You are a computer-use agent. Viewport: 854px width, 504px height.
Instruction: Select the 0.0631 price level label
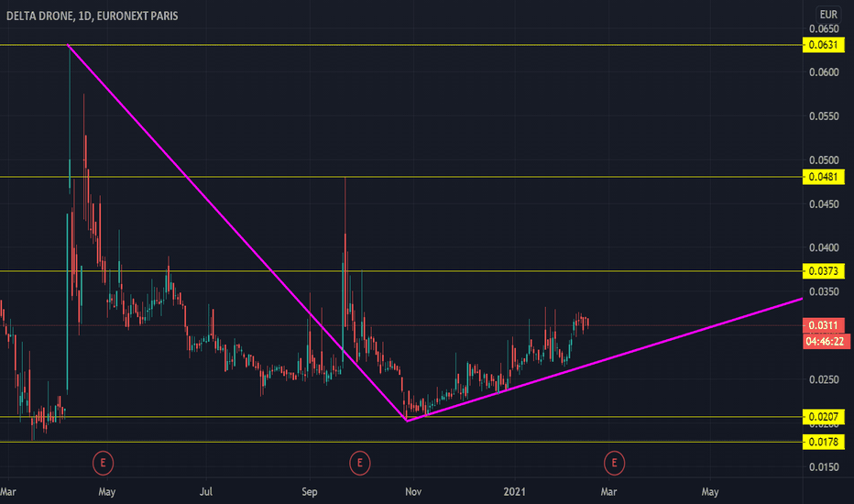coord(824,45)
